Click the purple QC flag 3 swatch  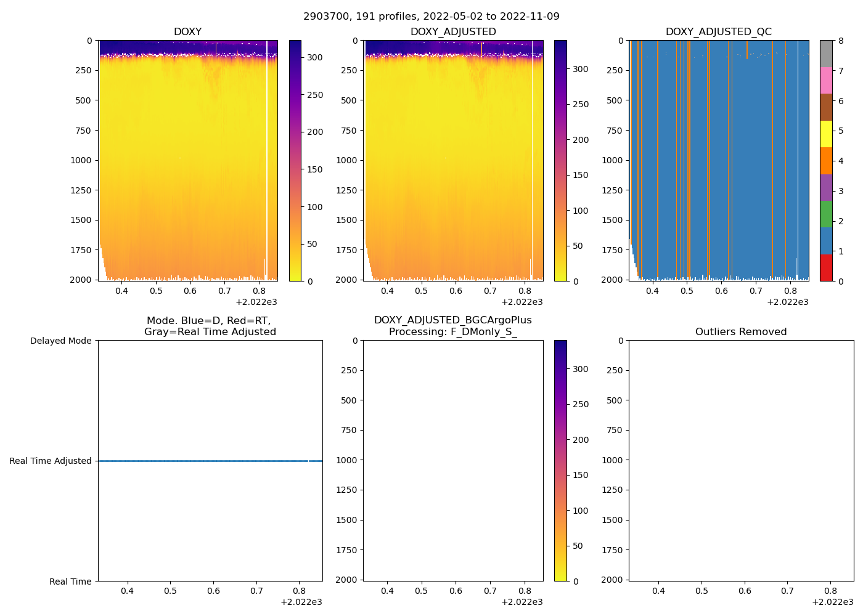826,187
